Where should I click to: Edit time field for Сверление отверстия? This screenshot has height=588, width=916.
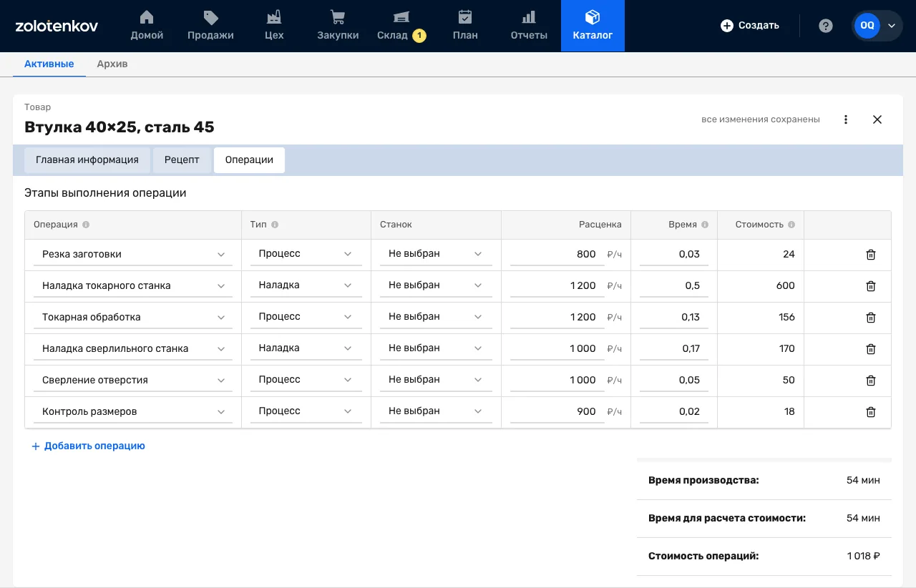[674, 381]
